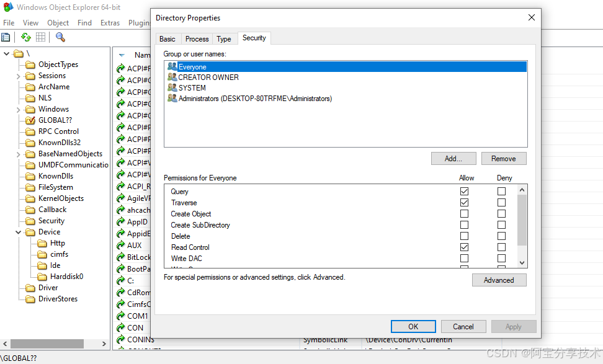Image resolution: width=603 pixels, height=364 pixels.
Task: Collapse the root backslash tree node
Action: coord(7,53)
